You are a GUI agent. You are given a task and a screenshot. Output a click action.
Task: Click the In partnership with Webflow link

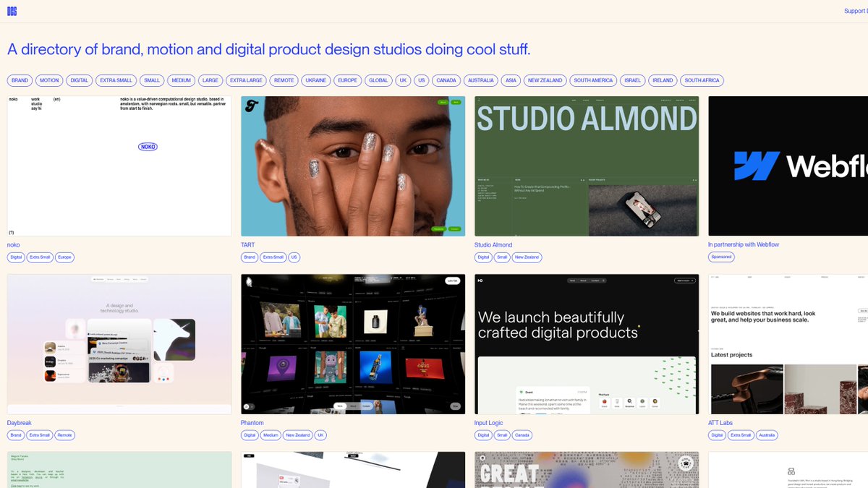click(x=744, y=245)
